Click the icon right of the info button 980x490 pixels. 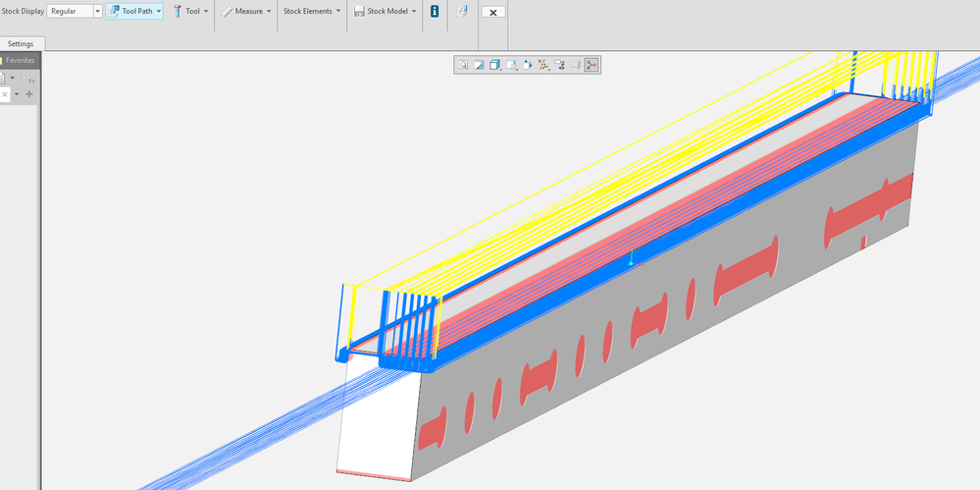point(462,12)
